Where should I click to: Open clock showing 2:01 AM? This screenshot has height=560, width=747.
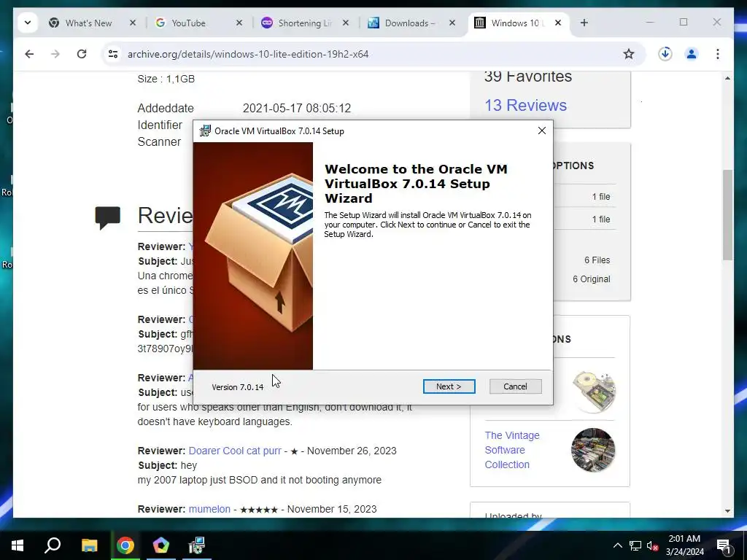click(684, 545)
